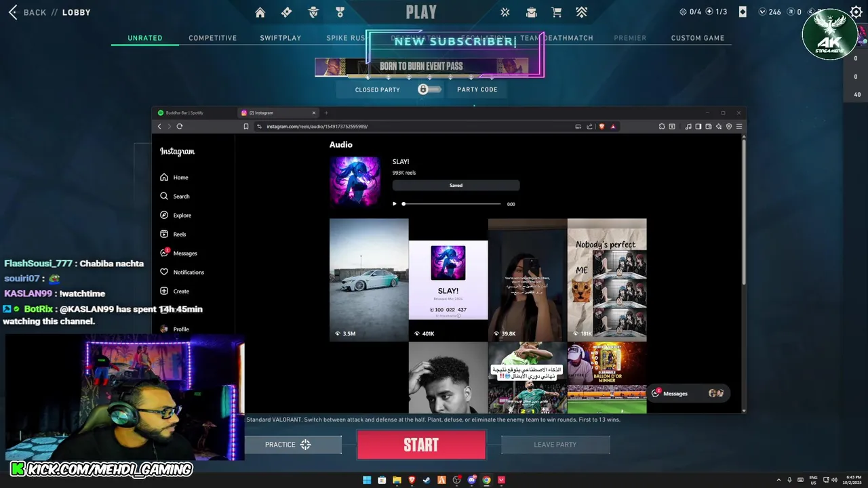
Task: Open Valorant settings gear icon
Action: [856, 12]
